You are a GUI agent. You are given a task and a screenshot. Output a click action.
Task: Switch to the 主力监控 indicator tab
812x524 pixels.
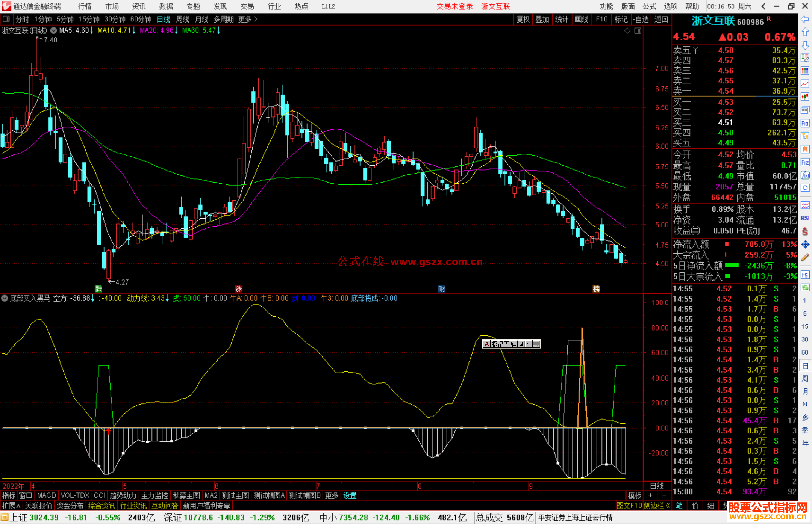pos(155,495)
